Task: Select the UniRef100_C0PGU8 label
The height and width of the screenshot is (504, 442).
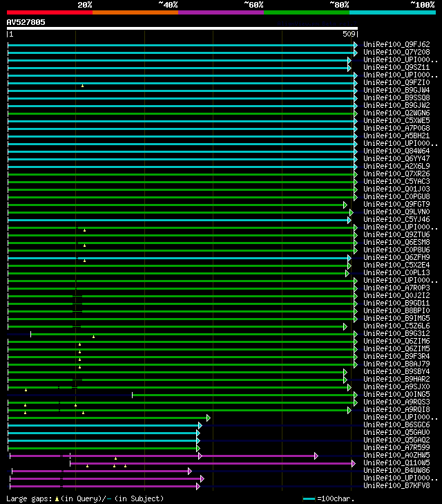Action: pyautogui.click(x=396, y=196)
